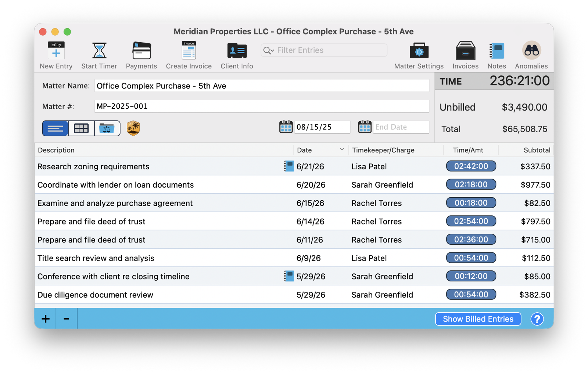Select Due diligence document review entry

294,294
